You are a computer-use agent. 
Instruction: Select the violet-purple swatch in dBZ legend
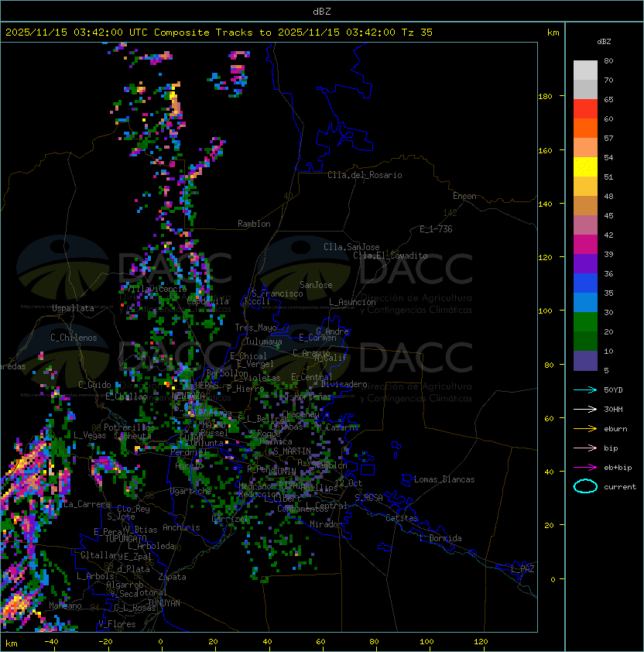585,264
